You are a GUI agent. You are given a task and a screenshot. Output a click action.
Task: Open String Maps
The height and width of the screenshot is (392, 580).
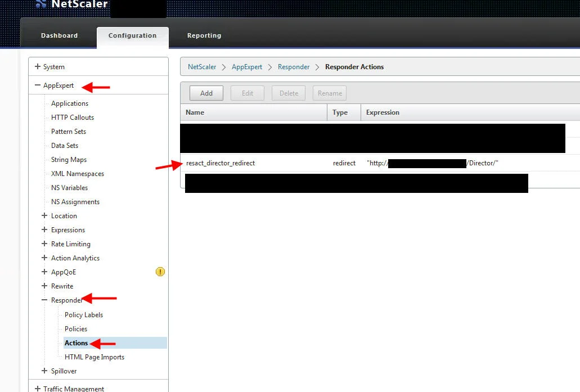click(69, 159)
